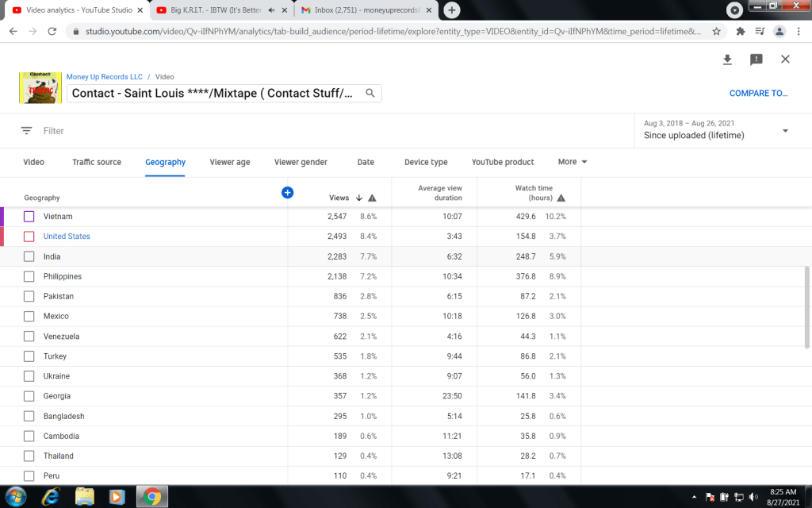Open Windows Start menu orb
This screenshot has height=508, width=812.
[16, 497]
